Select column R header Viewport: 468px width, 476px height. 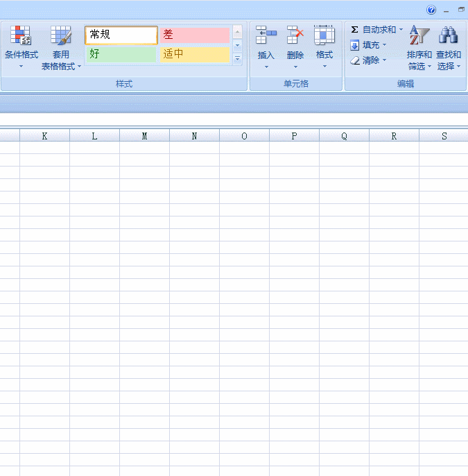[x=394, y=136]
